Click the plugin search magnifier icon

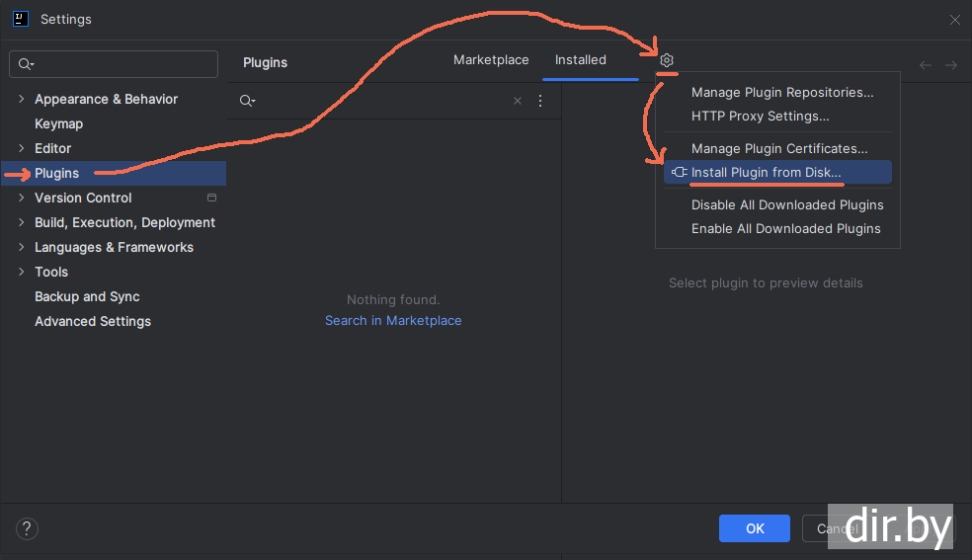coord(247,101)
